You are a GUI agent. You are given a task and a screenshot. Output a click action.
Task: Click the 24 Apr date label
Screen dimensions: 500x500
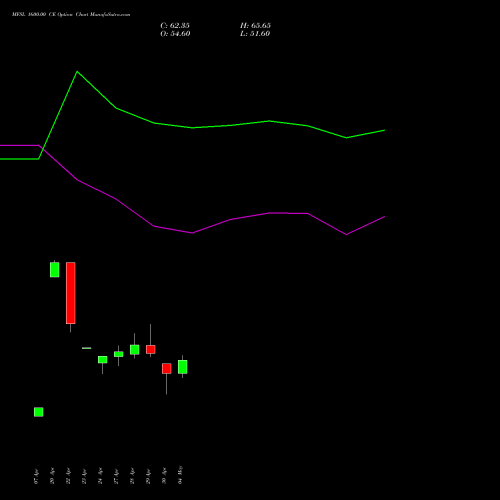pos(100,476)
